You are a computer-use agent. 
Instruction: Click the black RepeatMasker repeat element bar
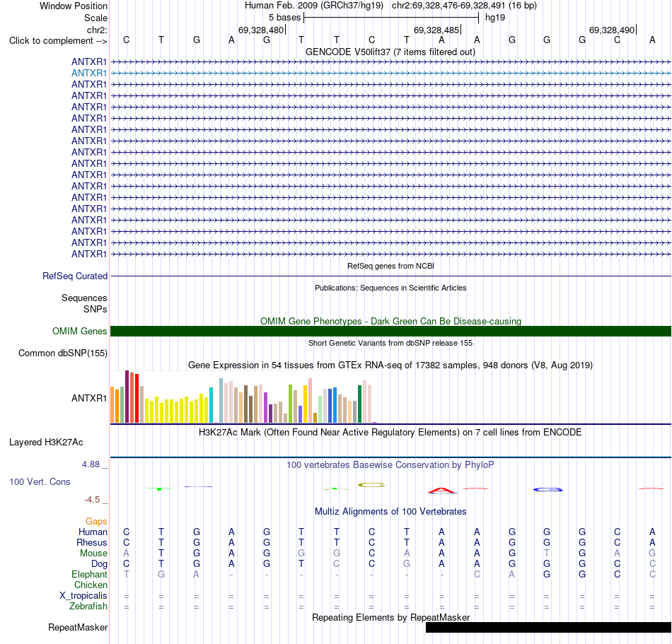[x=549, y=627]
